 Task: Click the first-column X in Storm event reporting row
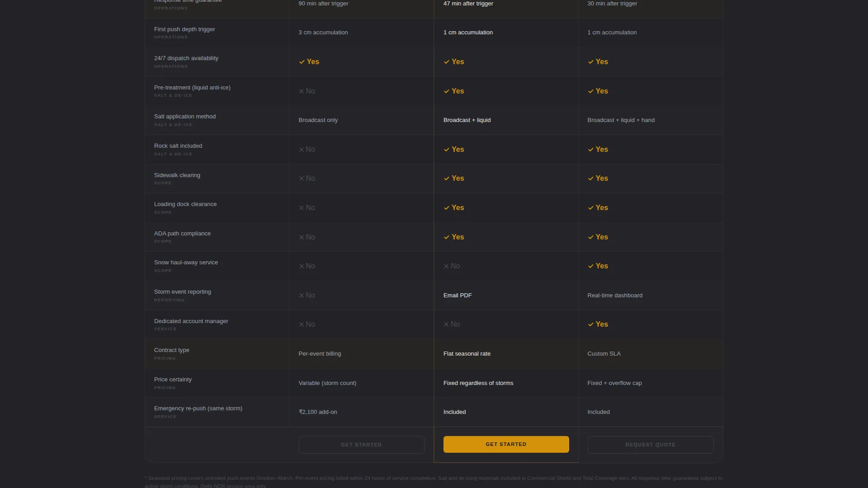pyautogui.click(x=302, y=296)
